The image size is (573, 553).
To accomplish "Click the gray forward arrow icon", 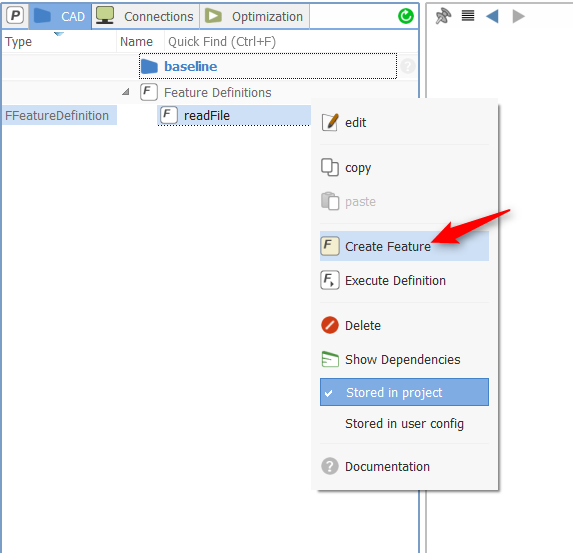I will tap(519, 16).
